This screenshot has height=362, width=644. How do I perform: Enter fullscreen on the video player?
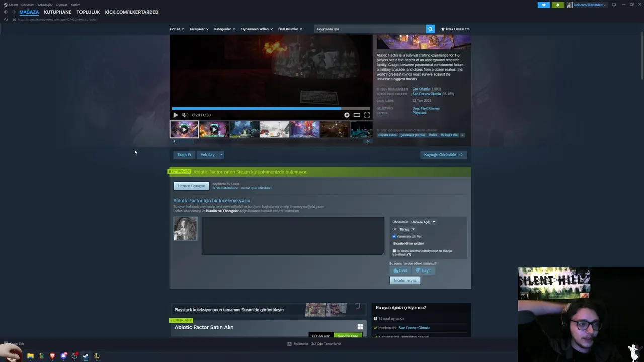(367, 115)
